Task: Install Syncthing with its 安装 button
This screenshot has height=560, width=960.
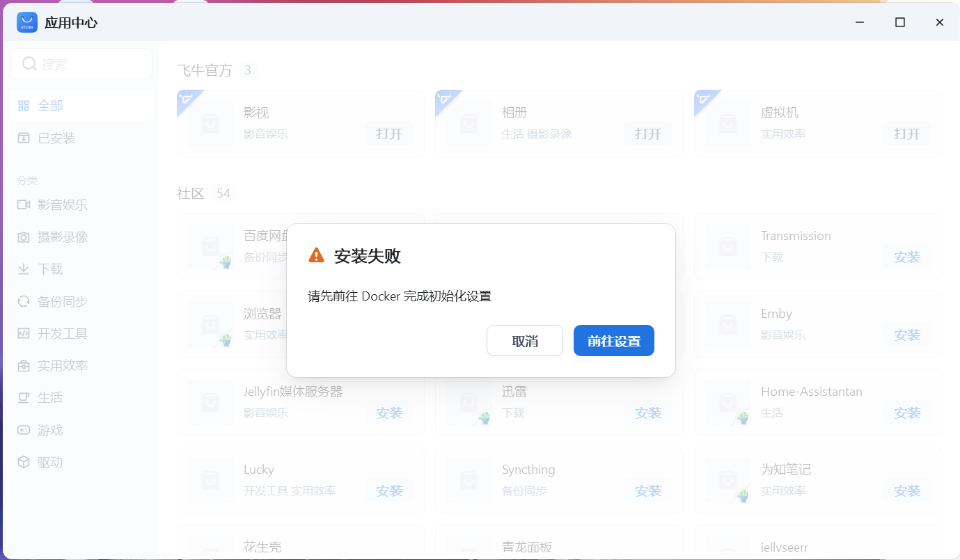Action: (648, 490)
